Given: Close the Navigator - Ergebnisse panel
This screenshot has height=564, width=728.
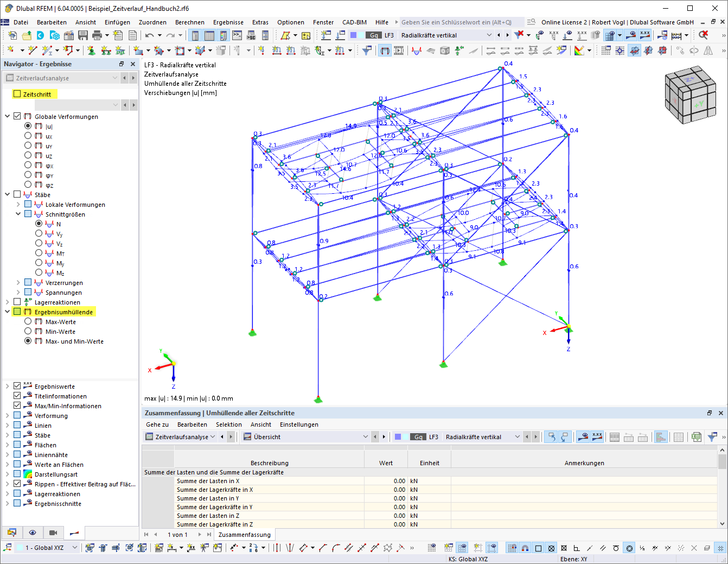Looking at the screenshot, I should point(132,64).
